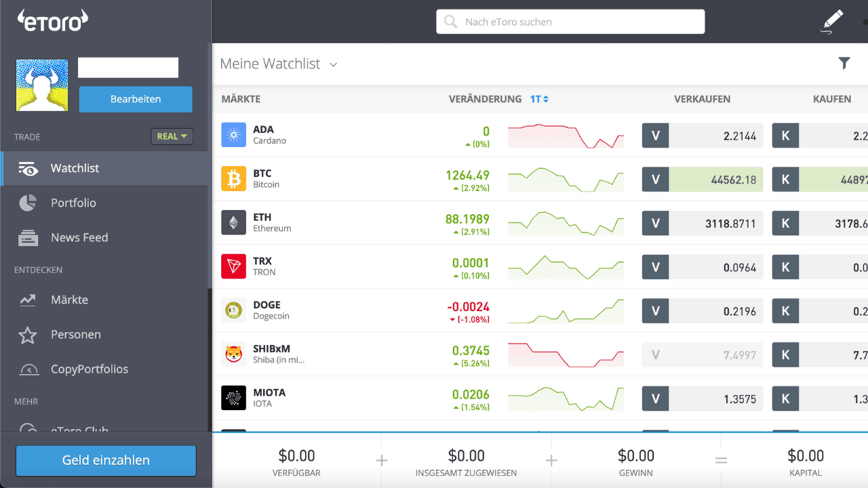This screenshot has height=488, width=868.
Task: Click the Geld einzahlen button
Action: [x=106, y=460]
